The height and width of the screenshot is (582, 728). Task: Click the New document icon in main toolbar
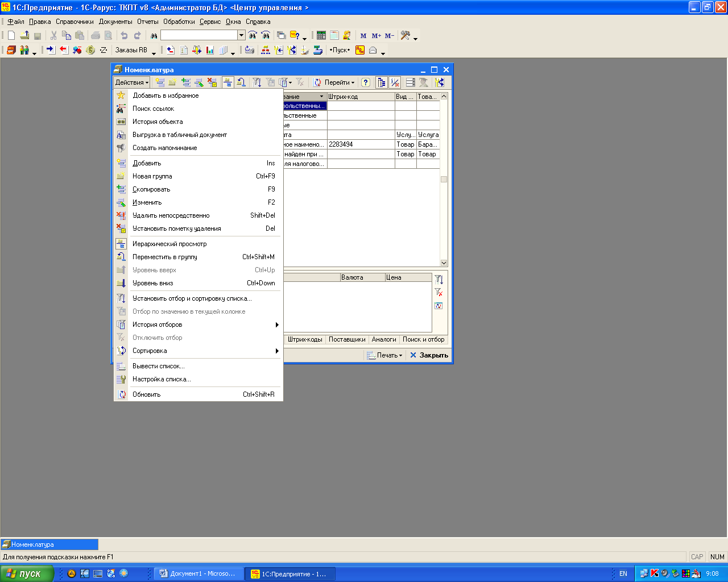(x=11, y=35)
